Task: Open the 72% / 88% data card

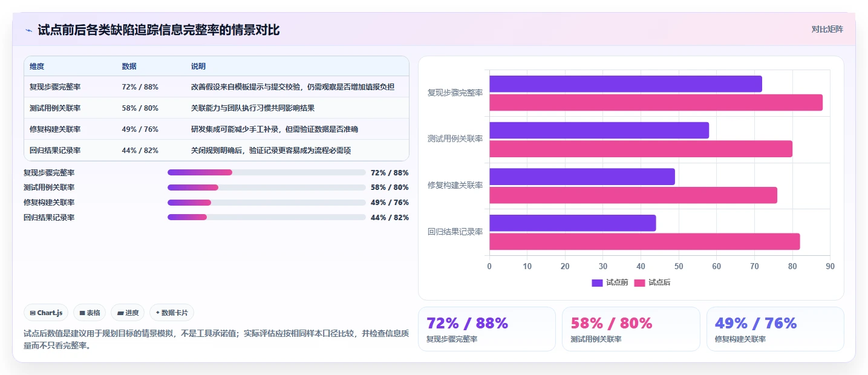Action: point(487,329)
